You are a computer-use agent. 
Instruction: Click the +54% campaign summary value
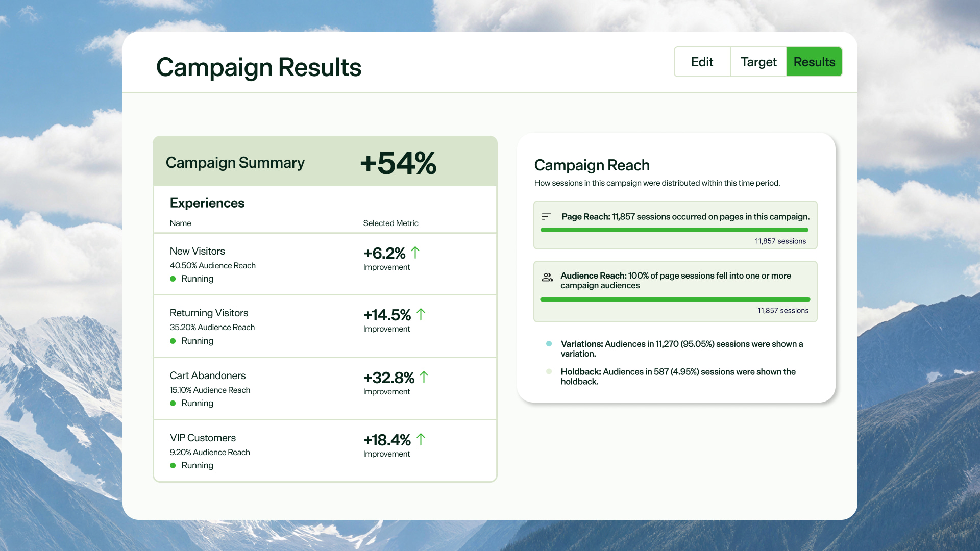click(398, 163)
